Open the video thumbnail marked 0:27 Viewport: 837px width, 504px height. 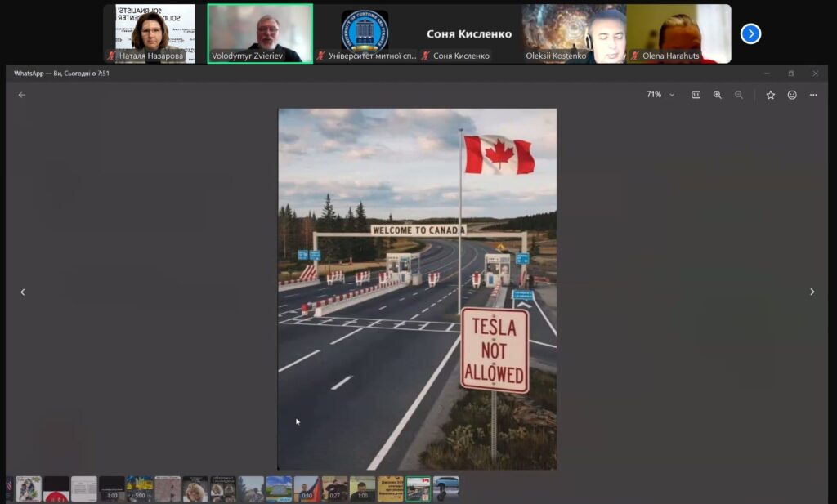coord(334,489)
